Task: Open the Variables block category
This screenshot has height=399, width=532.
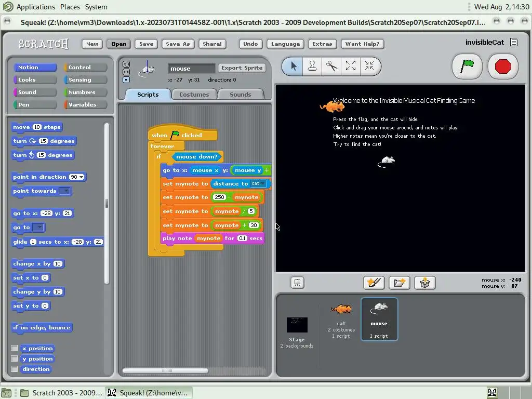Action: (86, 104)
